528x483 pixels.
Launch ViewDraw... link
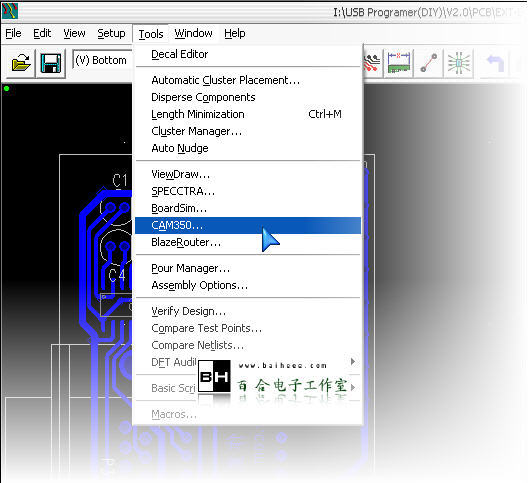coord(248,174)
